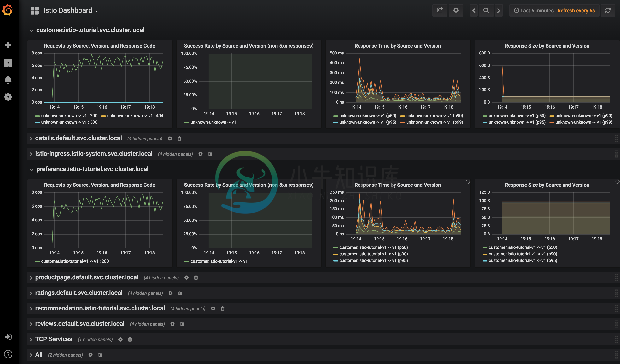Open preference Response Size panel title menu
Screen dimensions: 620x364
coord(547,185)
